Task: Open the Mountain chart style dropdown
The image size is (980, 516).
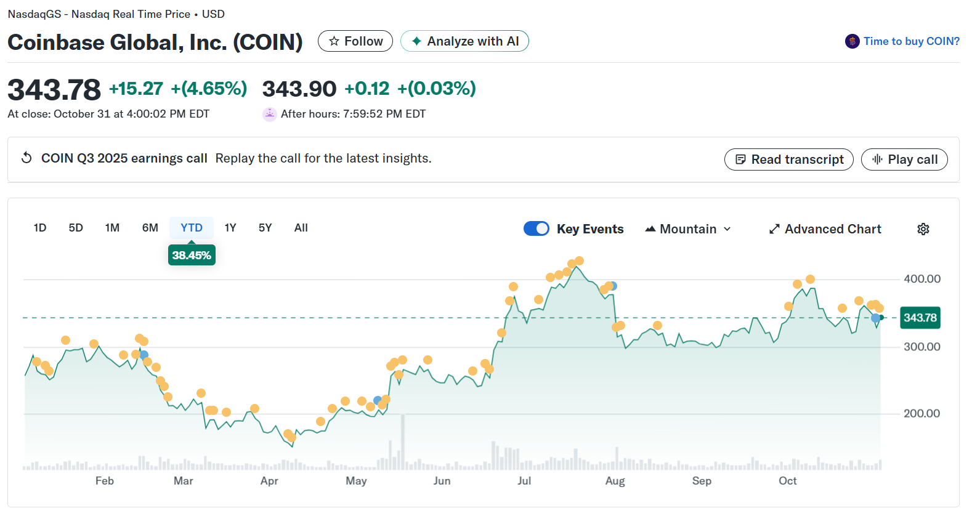Action: (x=688, y=228)
